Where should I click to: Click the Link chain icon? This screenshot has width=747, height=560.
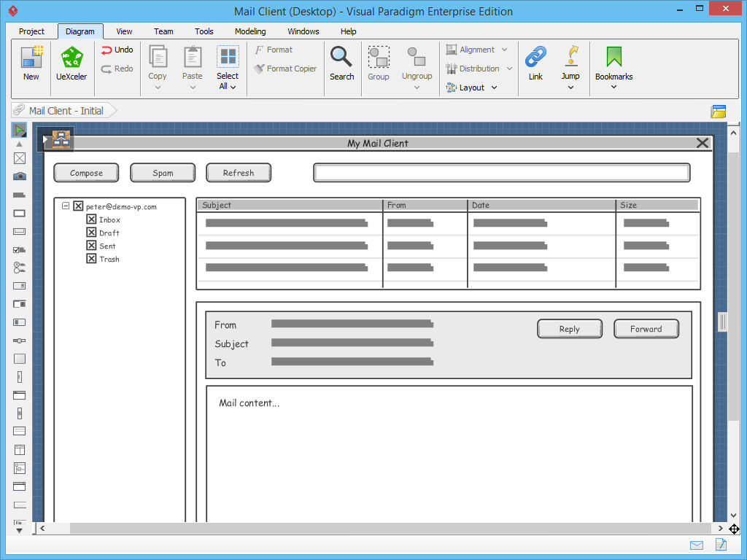coord(535,57)
